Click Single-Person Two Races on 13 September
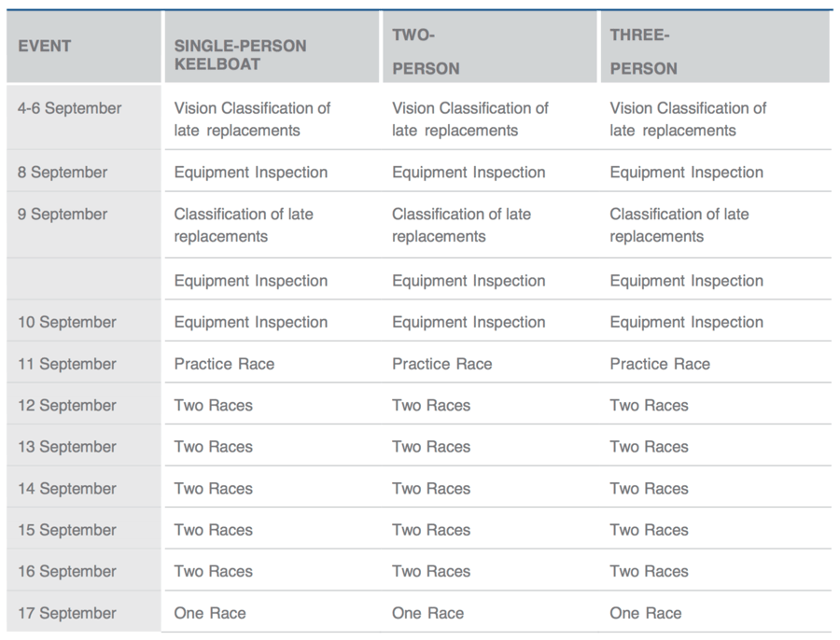This screenshot has height=640, width=840. (x=213, y=447)
